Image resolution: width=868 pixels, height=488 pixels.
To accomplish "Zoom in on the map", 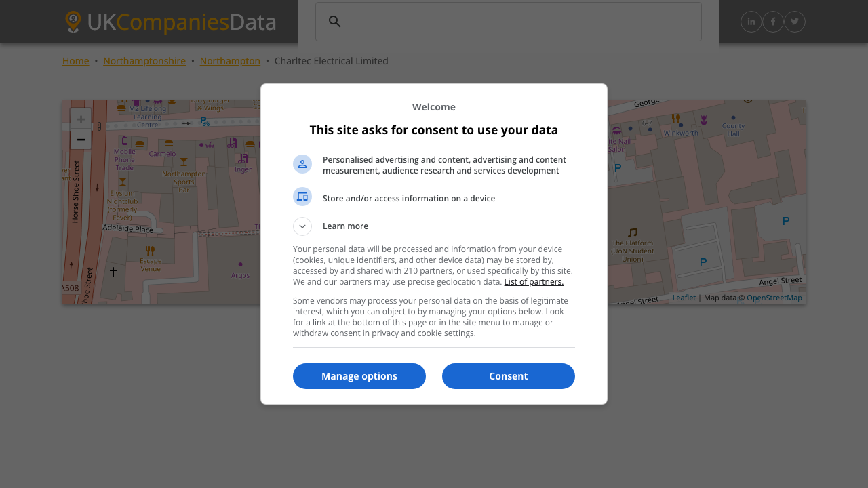I will pyautogui.click(x=81, y=119).
